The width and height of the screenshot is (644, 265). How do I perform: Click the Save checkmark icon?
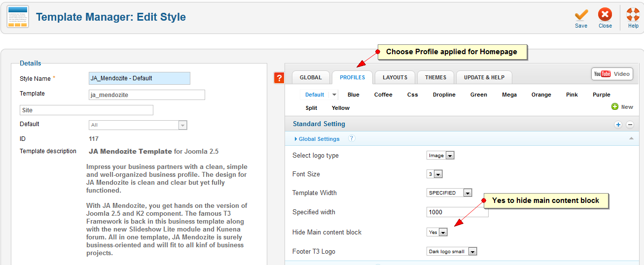click(581, 15)
